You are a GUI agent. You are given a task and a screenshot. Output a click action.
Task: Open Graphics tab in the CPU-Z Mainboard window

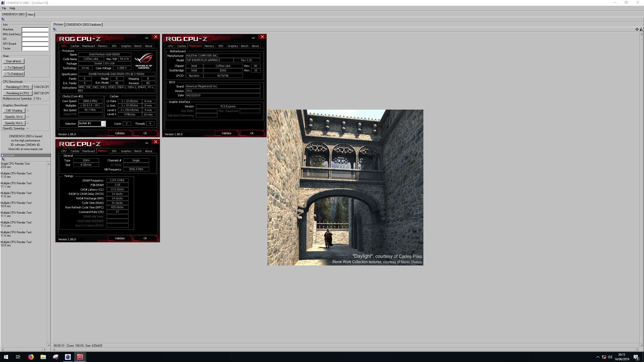tap(233, 46)
